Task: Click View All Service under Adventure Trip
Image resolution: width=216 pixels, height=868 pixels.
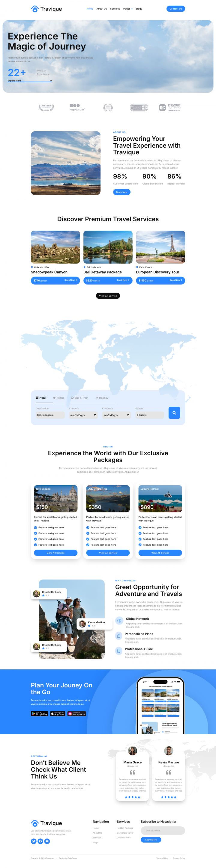Action: (x=108, y=553)
